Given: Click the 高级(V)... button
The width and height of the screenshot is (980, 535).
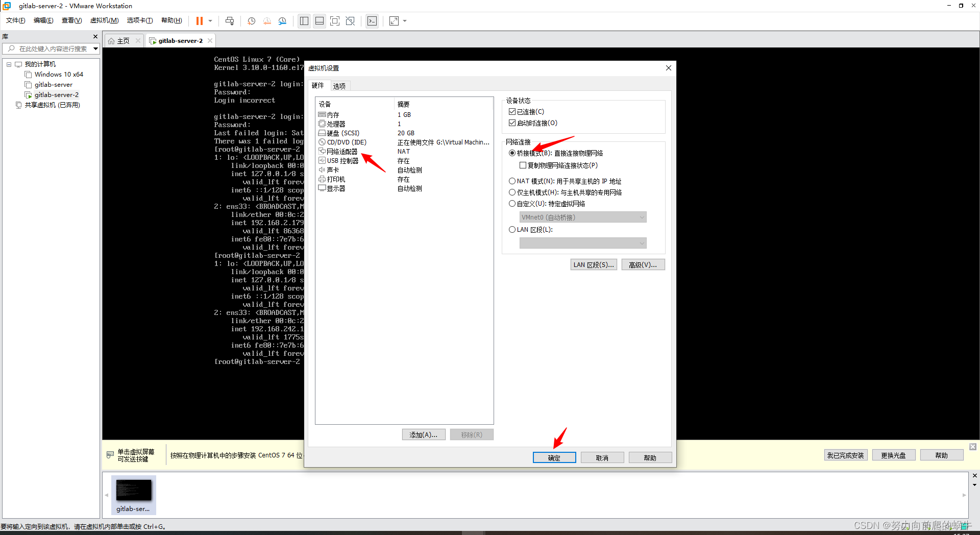Looking at the screenshot, I should click(x=643, y=264).
